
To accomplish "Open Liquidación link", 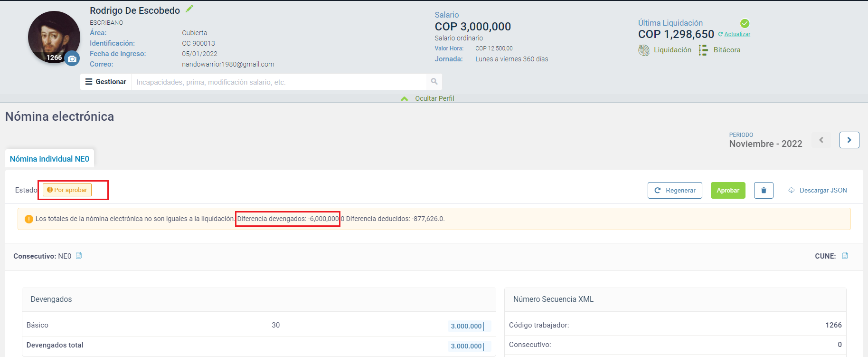I will [x=672, y=50].
